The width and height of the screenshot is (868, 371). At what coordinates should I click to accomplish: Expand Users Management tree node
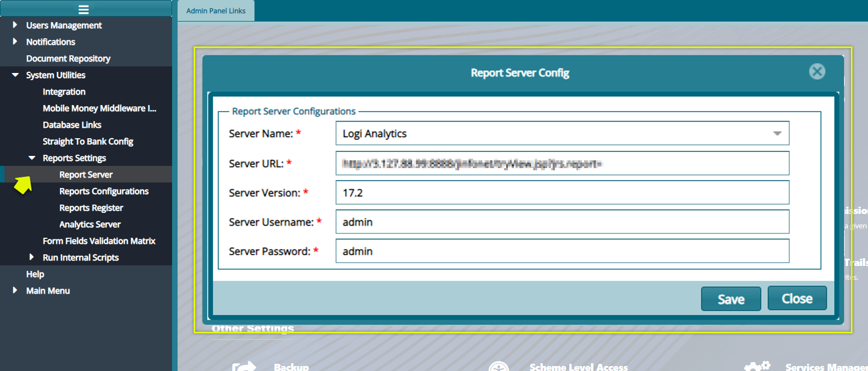pos(15,25)
